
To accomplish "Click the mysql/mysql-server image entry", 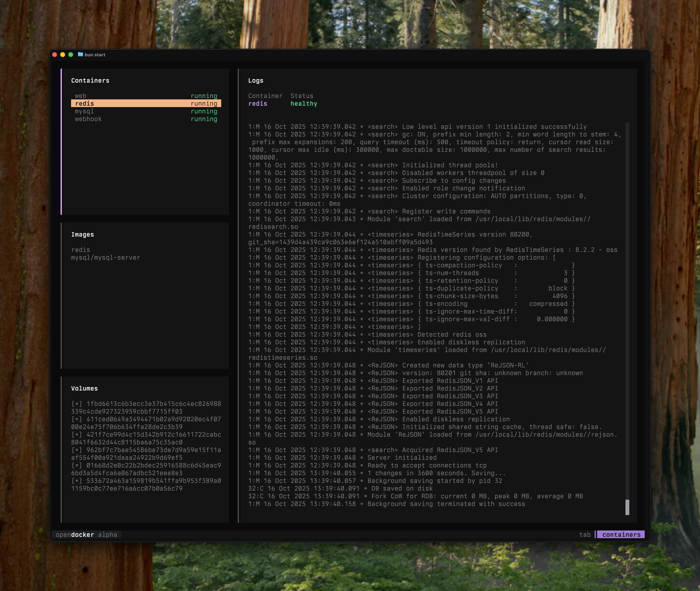I will [105, 258].
